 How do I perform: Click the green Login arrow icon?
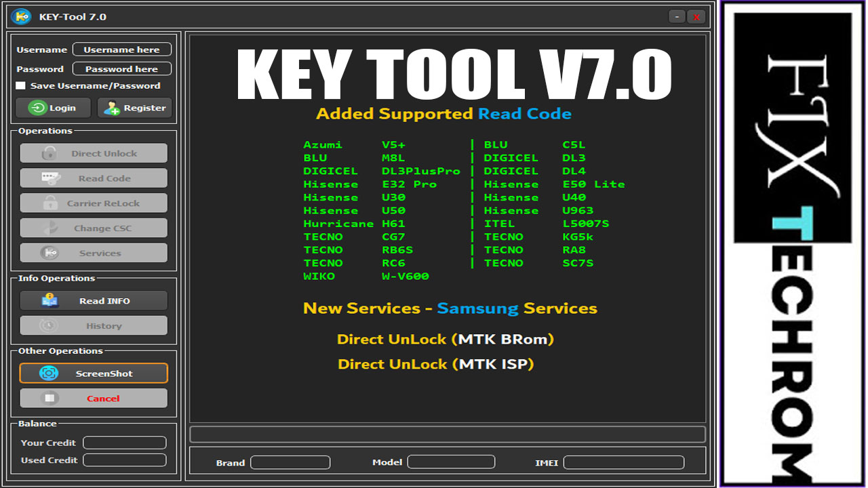point(39,108)
